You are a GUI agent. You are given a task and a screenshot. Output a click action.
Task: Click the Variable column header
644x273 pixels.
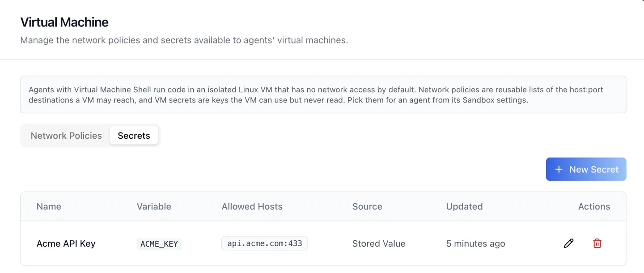tap(154, 206)
